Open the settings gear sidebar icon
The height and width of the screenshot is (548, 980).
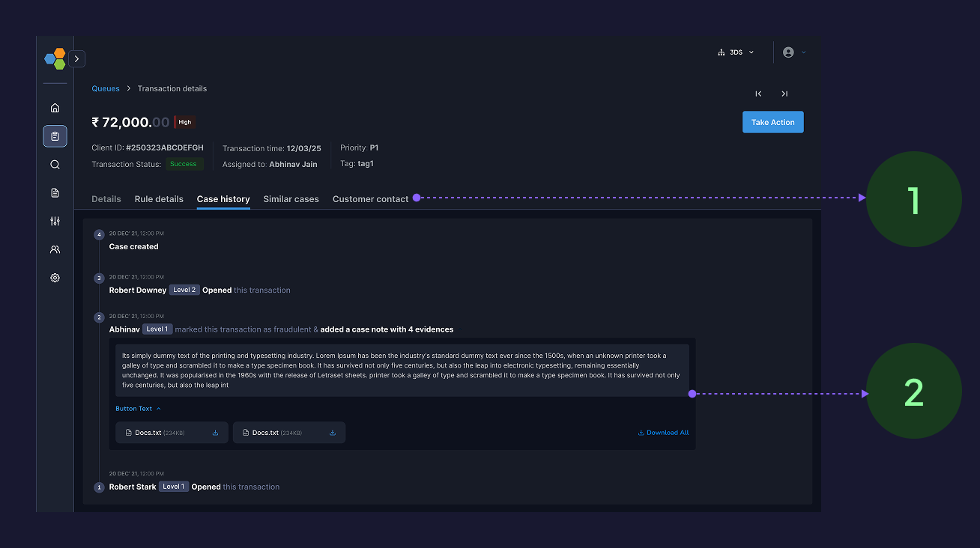coord(55,278)
